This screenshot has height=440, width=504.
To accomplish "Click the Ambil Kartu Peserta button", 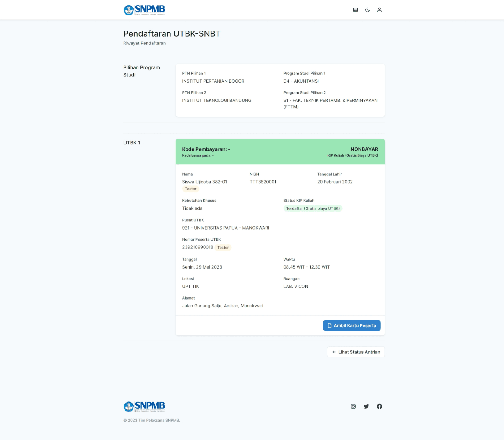I will point(352,325).
